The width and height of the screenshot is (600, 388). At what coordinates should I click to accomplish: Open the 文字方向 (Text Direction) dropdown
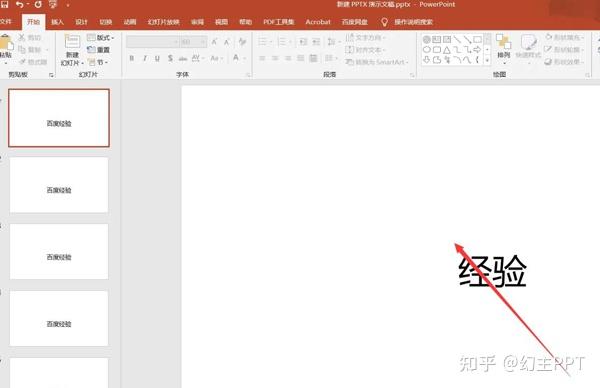click(x=365, y=37)
